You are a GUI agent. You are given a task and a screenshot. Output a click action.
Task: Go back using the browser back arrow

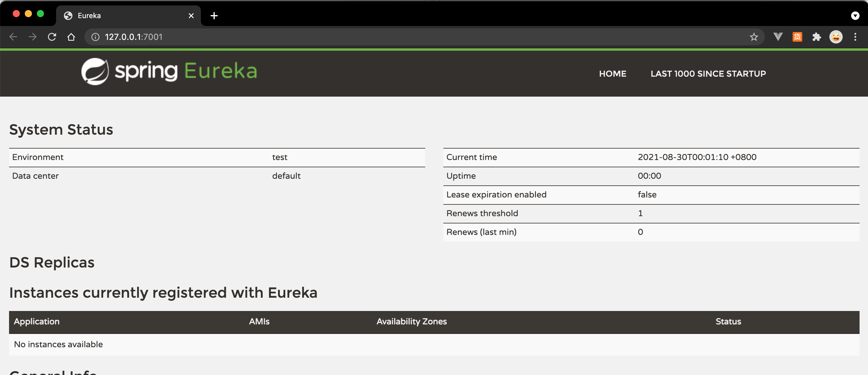click(13, 37)
